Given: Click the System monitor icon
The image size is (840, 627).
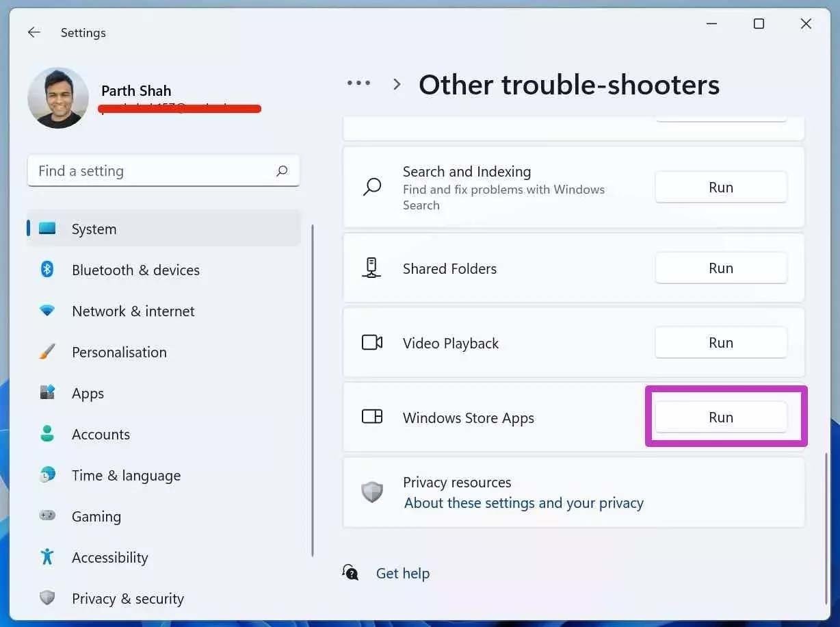Looking at the screenshot, I should (47, 229).
